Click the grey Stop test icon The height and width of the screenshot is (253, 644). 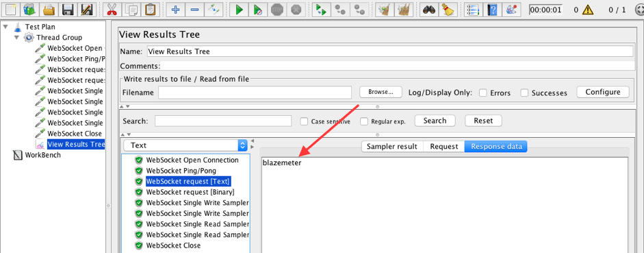(277, 9)
